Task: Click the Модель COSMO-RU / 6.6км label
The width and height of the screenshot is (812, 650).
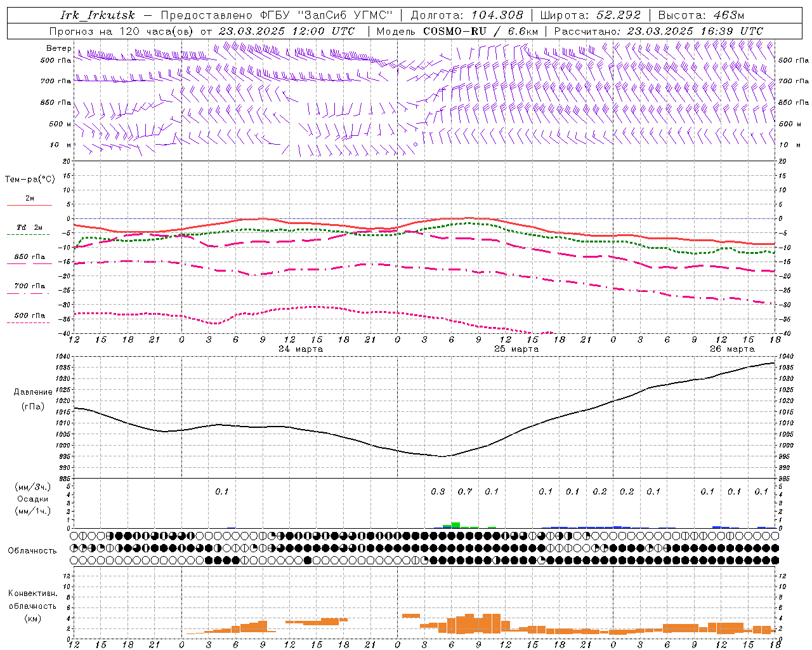Action: [457, 31]
